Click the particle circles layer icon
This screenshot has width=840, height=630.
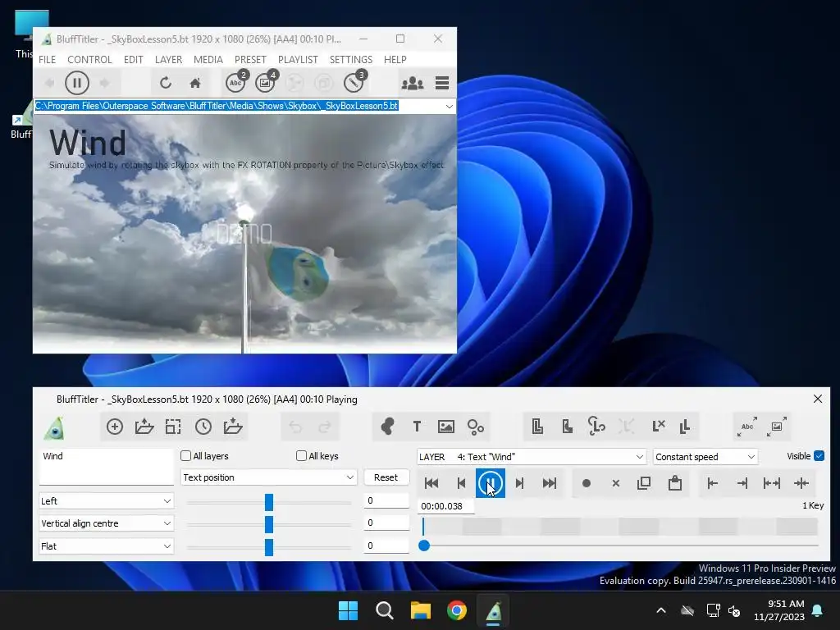475,427
